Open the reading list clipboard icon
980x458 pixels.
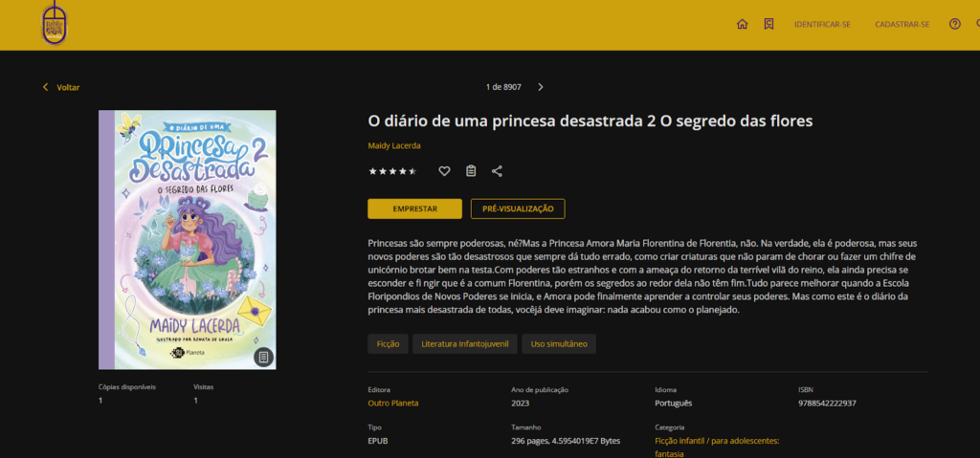pos(471,171)
